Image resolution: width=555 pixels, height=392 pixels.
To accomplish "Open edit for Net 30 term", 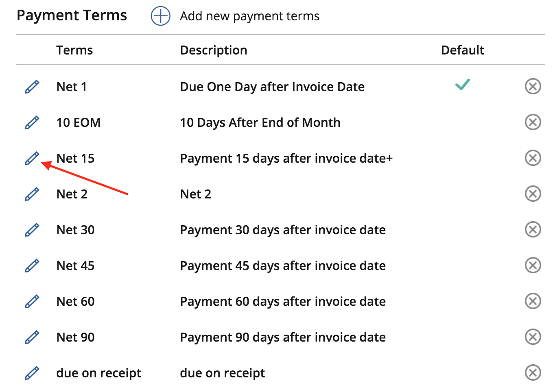I will coord(32,230).
